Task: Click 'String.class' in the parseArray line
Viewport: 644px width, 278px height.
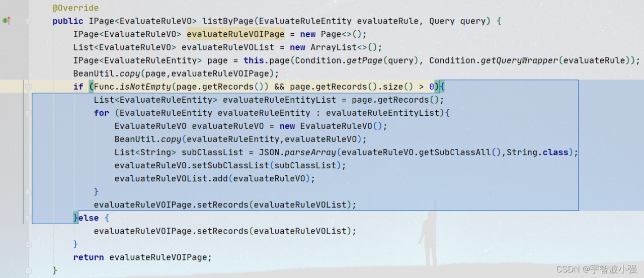Action: [x=537, y=152]
